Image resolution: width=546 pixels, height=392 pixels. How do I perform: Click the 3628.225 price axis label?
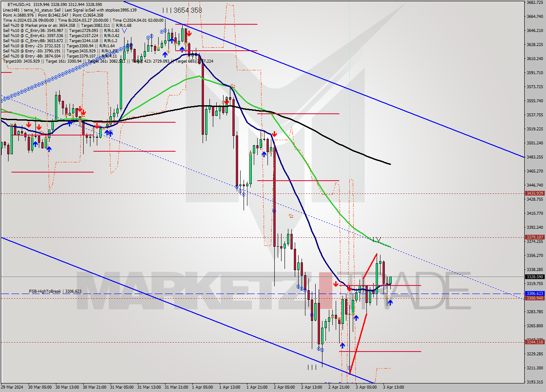click(535, 44)
